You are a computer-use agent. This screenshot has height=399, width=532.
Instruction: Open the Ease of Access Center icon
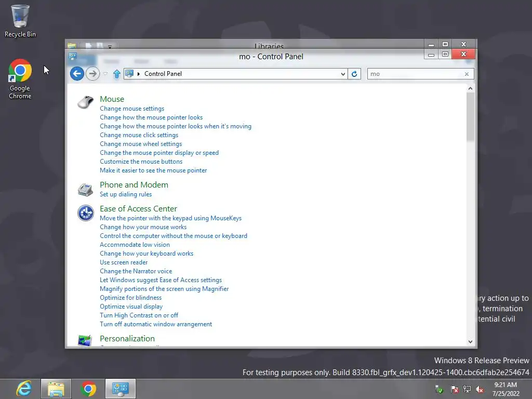(x=86, y=213)
